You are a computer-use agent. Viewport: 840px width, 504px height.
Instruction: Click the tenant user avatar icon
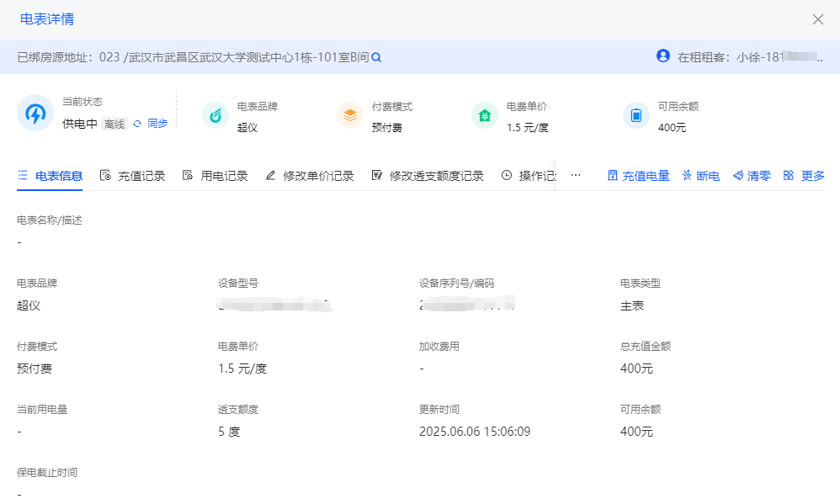pos(663,56)
